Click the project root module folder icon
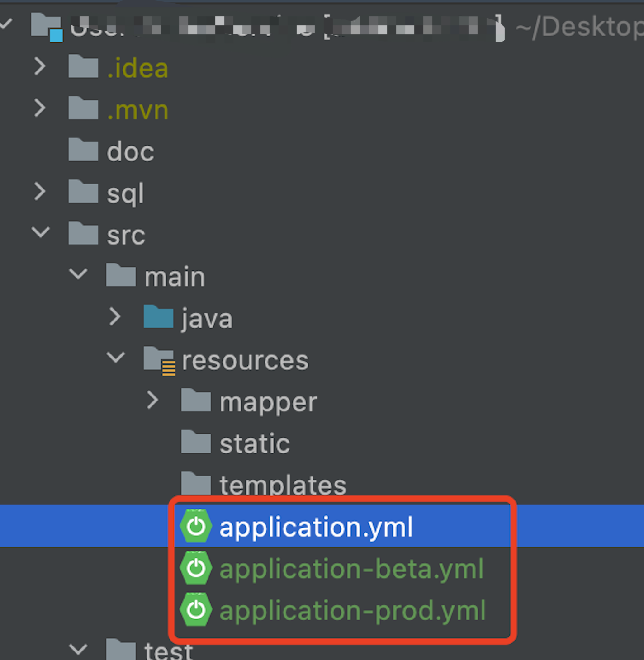Viewport: 644px width, 660px height. [x=47, y=27]
